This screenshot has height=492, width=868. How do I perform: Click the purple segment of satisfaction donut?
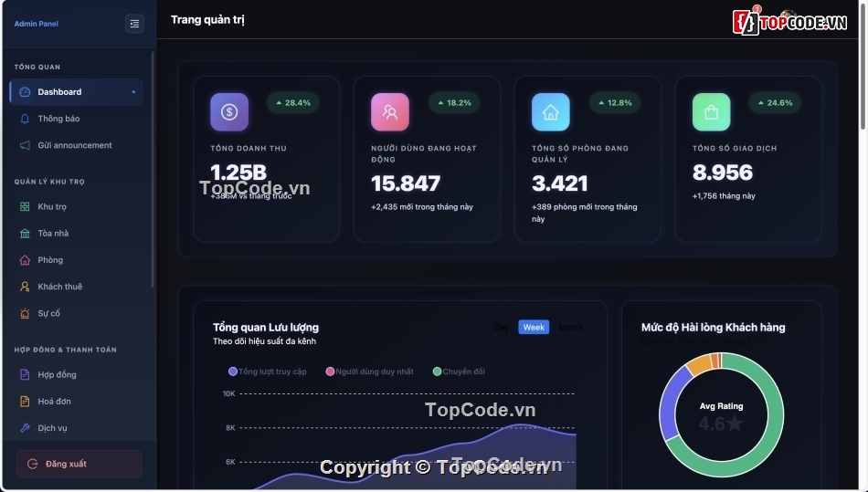click(669, 403)
